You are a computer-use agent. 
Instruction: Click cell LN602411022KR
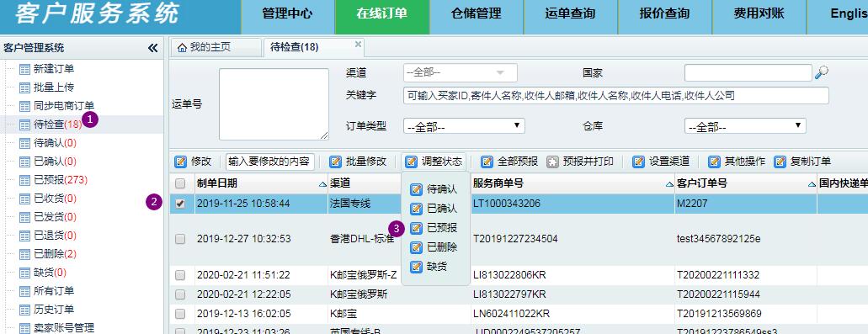pos(512,314)
